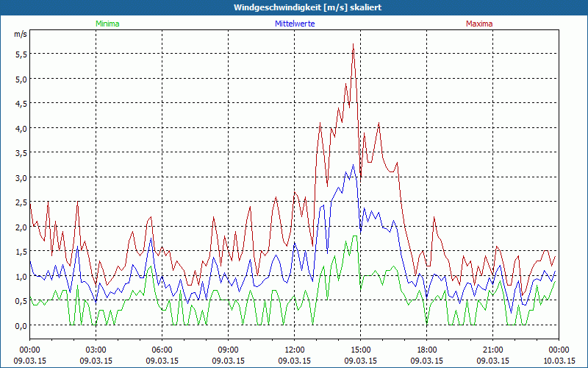Viewport: 588px width, 368px height.
Task: Click the "2,5" y-axis value
Action: point(21,202)
